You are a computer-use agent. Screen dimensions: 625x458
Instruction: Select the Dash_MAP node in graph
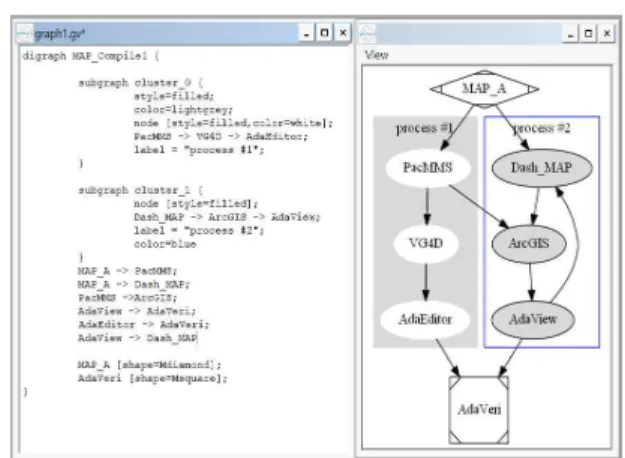point(542,168)
